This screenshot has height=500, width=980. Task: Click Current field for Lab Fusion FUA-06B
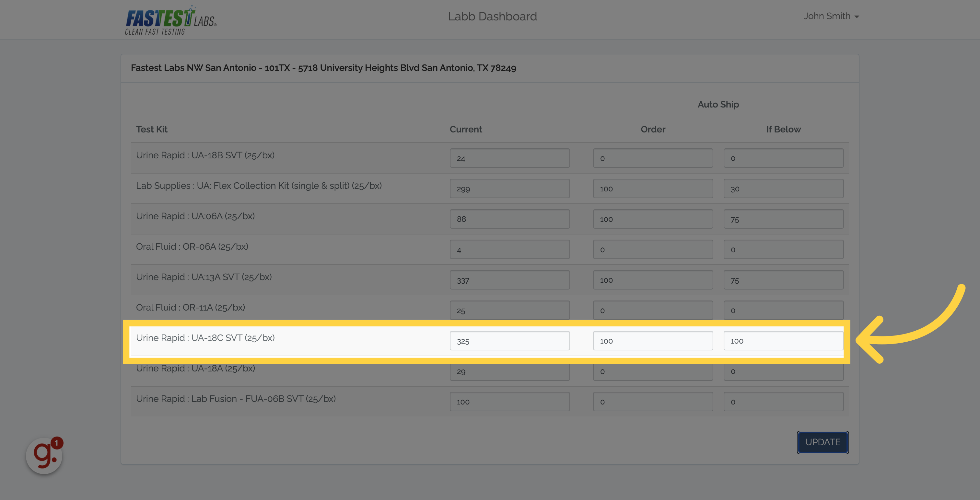click(x=509, y=402)
